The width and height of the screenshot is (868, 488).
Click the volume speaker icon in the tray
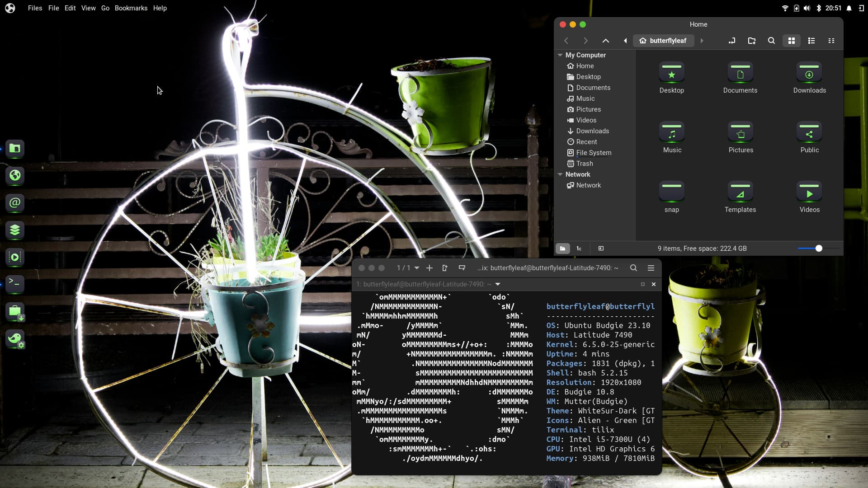click(807, 8)
